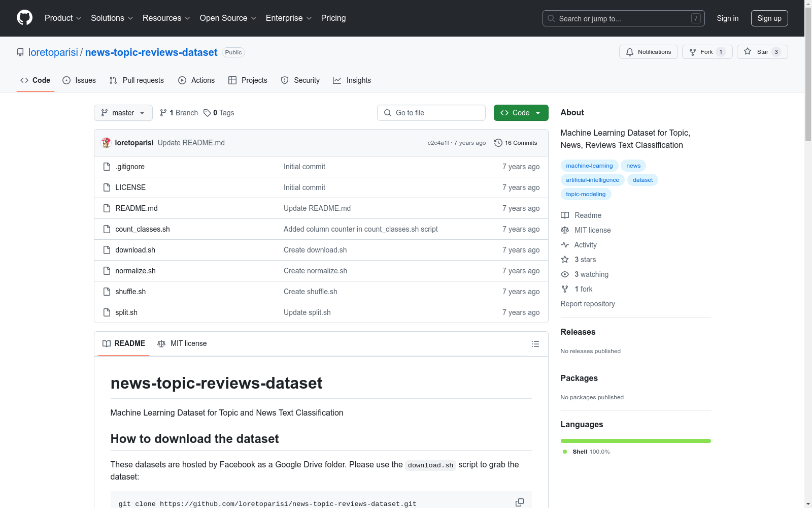Switch to the Issues tab

79,80
